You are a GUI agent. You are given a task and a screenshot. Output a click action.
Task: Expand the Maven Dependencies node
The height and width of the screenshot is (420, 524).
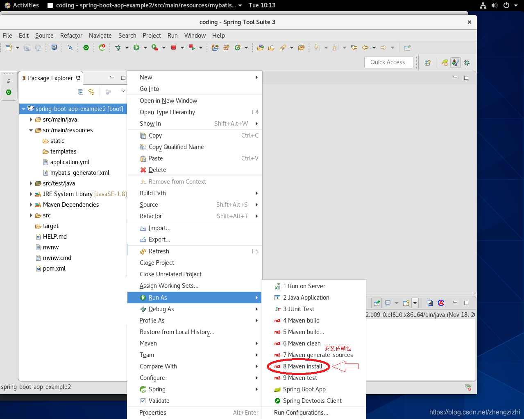pyautogui.click(x=31, y=205)
